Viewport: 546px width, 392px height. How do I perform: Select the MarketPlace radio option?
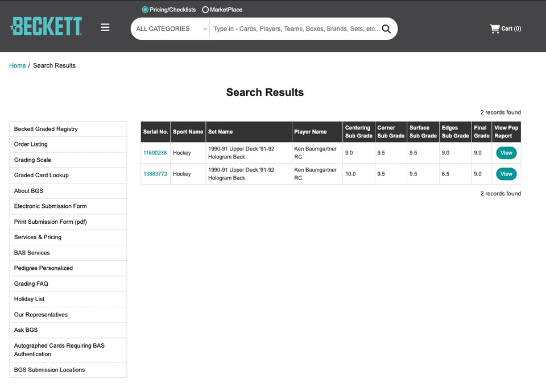(x=205, y=10)
